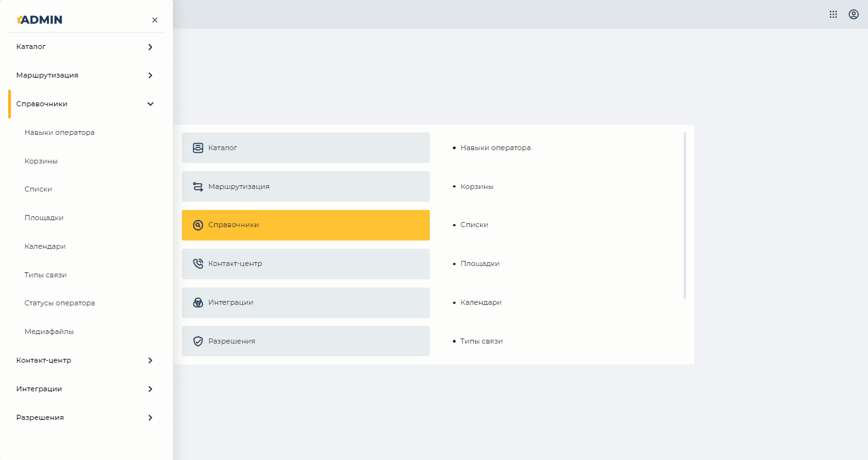Select the Каталог sidebar section label
This screenshot has width=868, height=460.
[31, 46]
